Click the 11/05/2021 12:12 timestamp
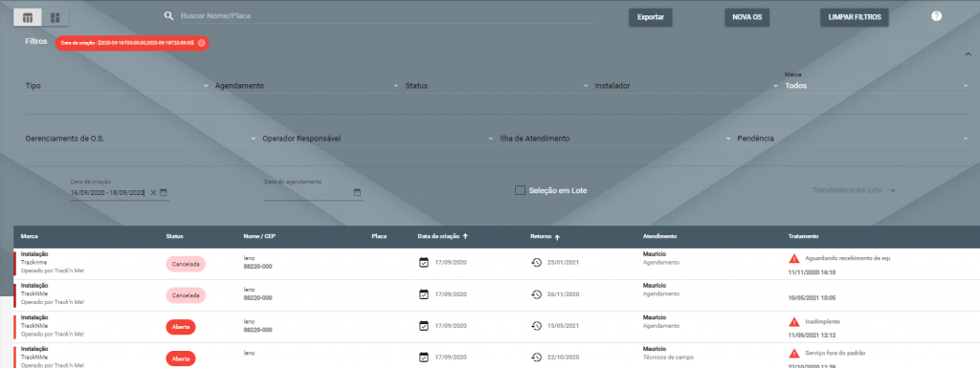 tap(812, 335)
